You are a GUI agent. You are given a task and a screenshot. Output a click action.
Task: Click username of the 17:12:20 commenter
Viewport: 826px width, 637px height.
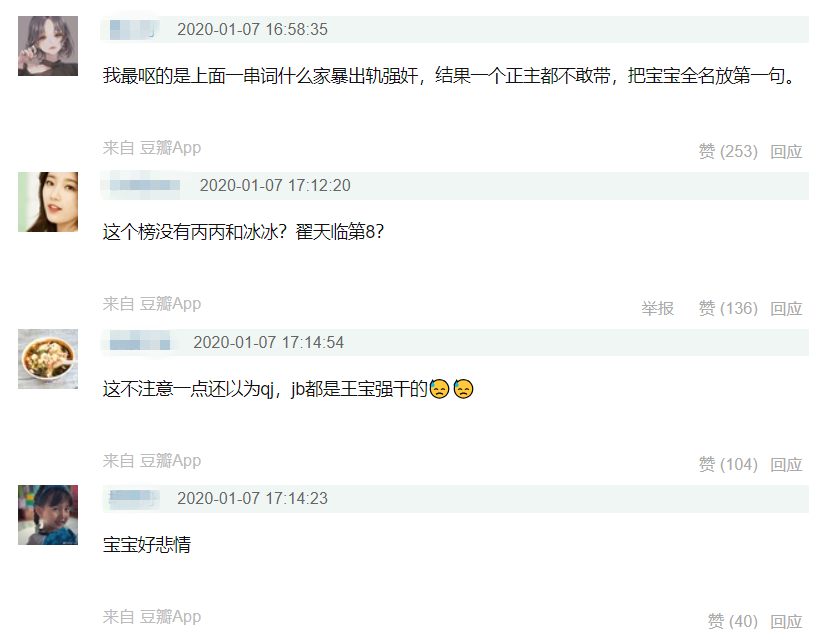(144, 185)
